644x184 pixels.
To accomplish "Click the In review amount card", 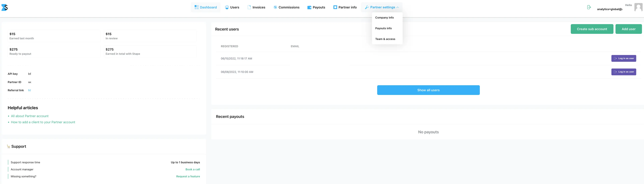I will (150, 36).
